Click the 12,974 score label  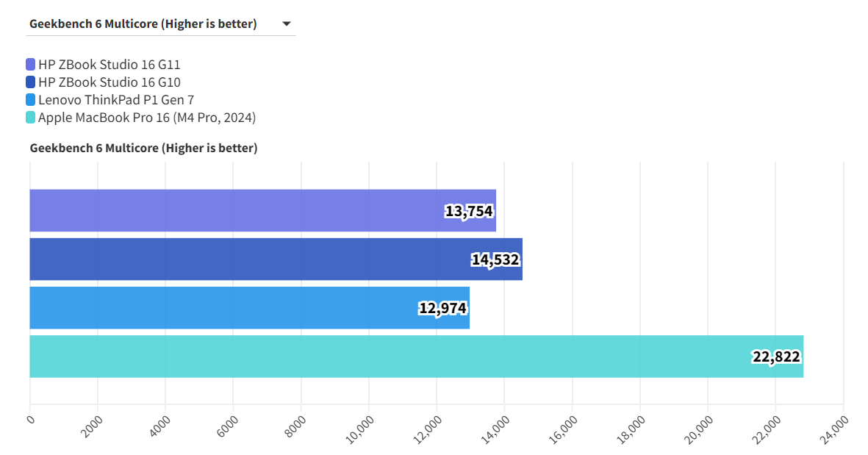point(443,308)
